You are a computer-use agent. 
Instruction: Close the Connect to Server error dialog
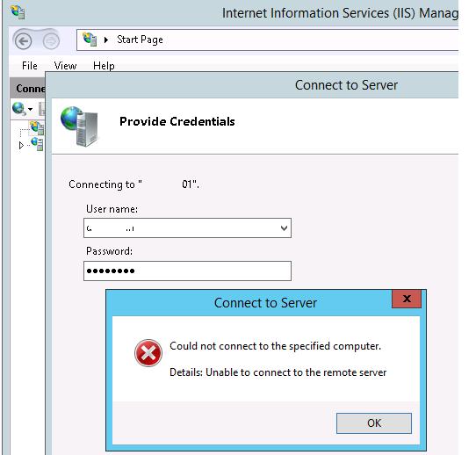coord(407,299)
